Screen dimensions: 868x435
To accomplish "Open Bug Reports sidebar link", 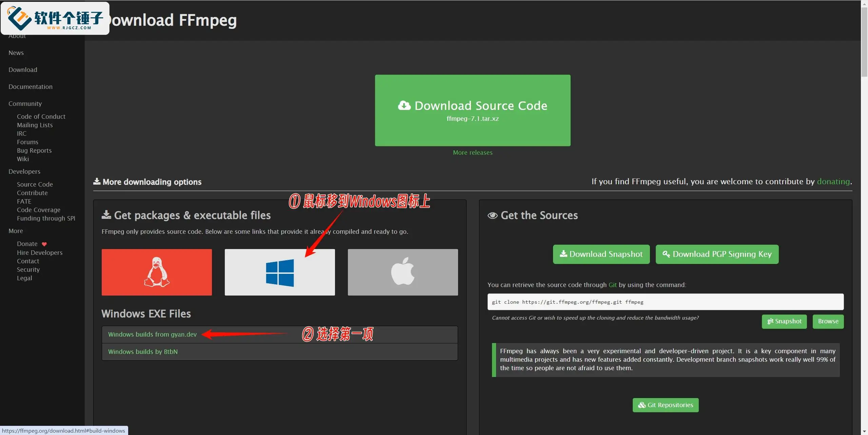I will (34, 151).
